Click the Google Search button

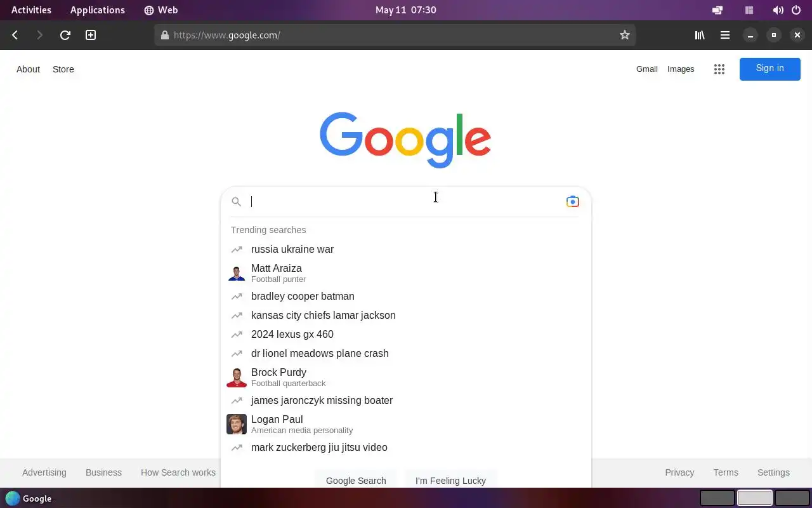356,480
